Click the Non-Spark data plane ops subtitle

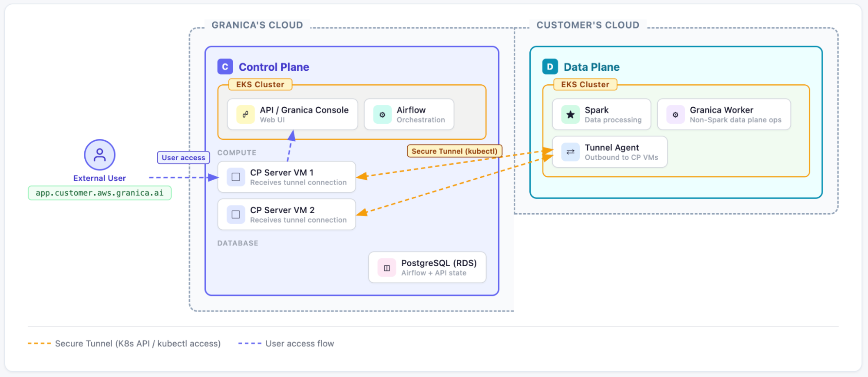tap(736, 120)
